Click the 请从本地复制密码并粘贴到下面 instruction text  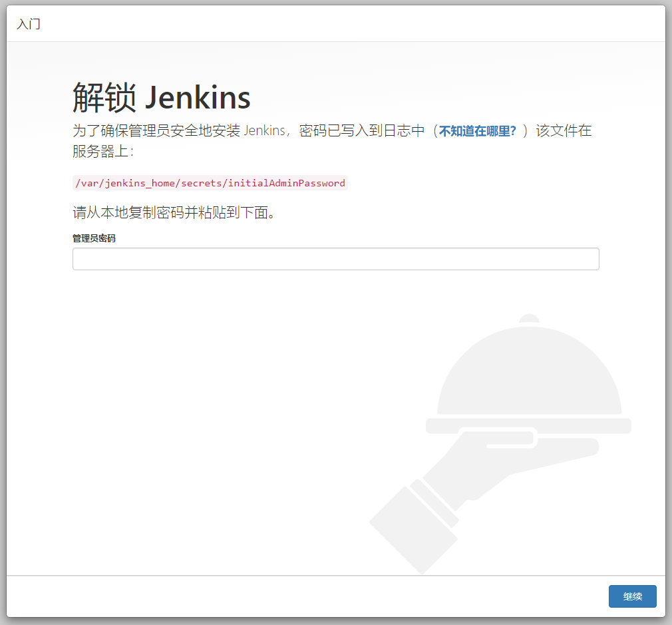(x=174, y=213)
